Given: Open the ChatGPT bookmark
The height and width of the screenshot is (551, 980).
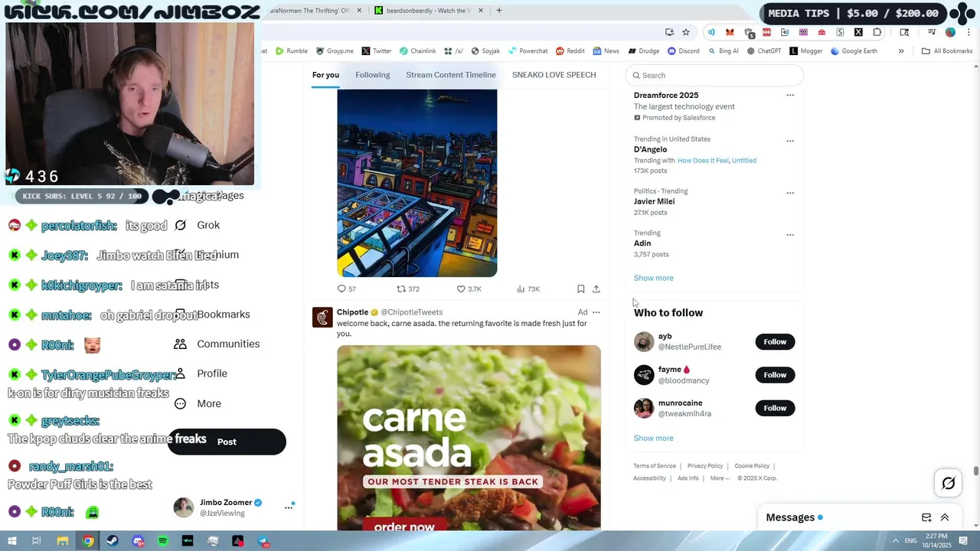Looking at the screenshot, I should tap(764, 51).
